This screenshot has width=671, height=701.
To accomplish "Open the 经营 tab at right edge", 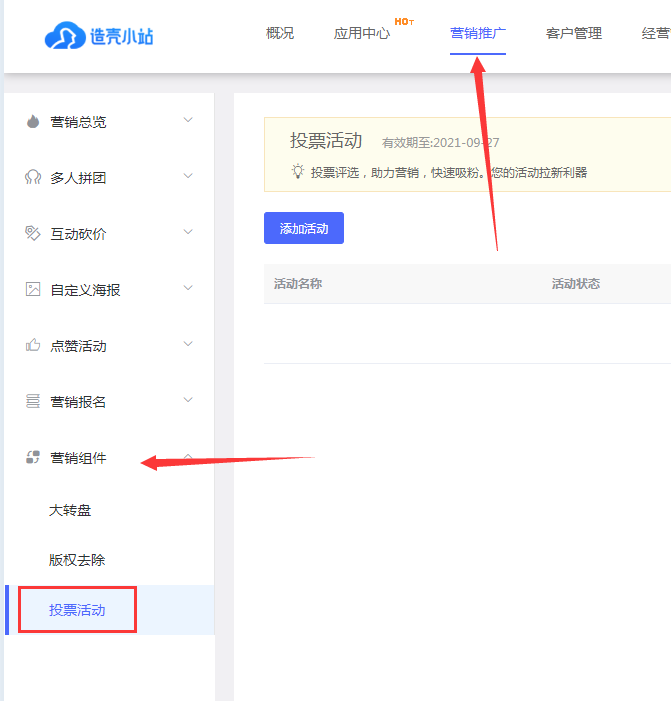I will [656, 33].
